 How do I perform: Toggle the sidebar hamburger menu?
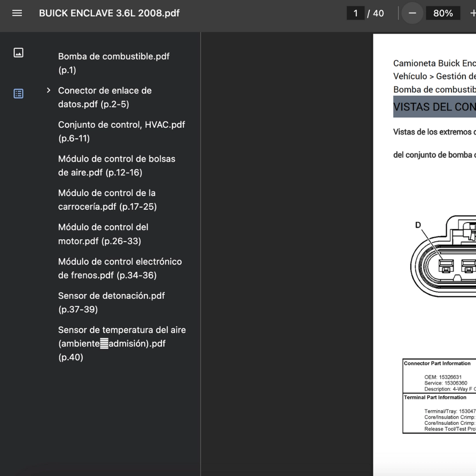[x=17, y=13]
